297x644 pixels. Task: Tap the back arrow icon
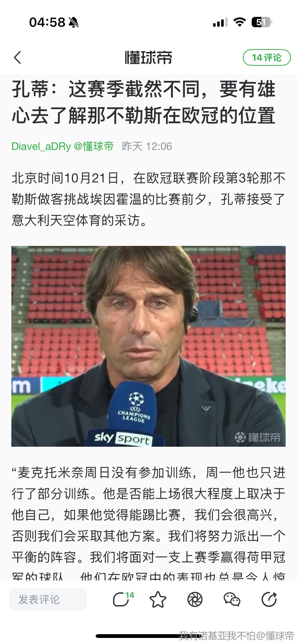coord(17,57)
